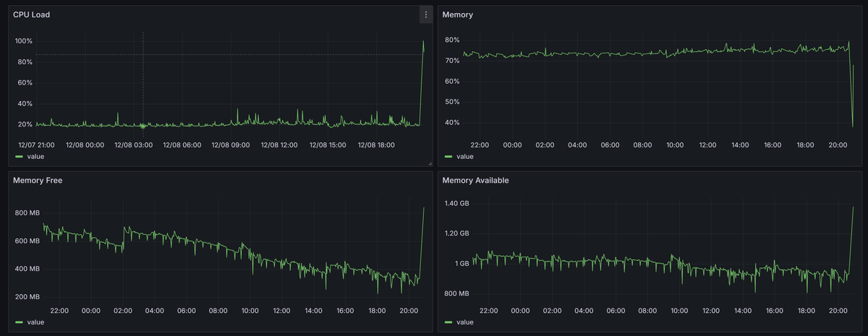Click the '12/08 03:00' time label
868x336 pixels.
134,145
